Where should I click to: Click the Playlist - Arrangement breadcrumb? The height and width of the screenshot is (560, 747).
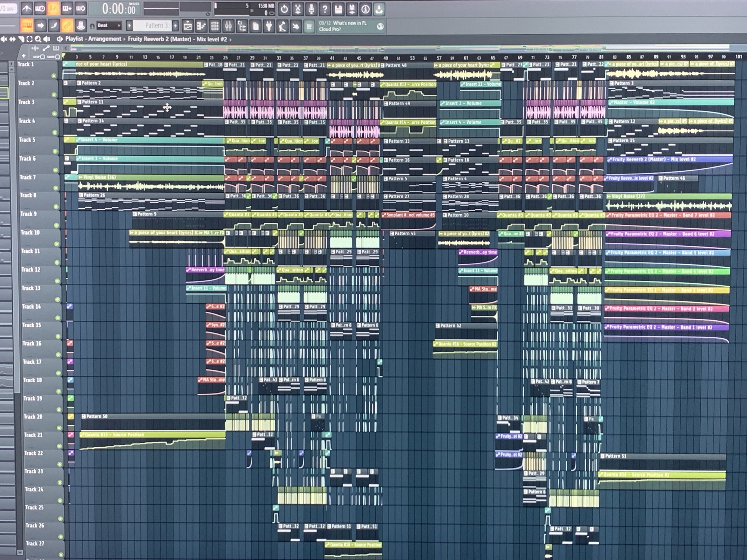(x=93, y=39)
